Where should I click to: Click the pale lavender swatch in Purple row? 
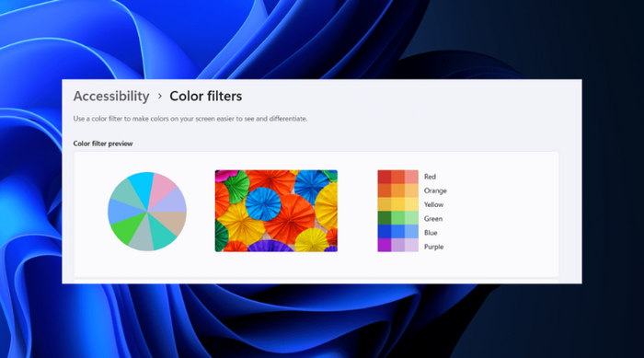point(411,245)
